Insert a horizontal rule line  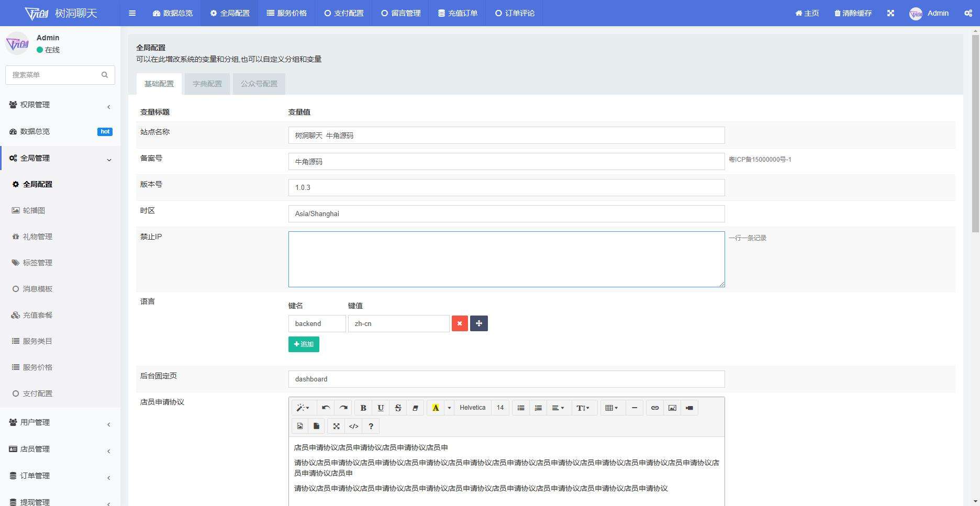[634, 408]
